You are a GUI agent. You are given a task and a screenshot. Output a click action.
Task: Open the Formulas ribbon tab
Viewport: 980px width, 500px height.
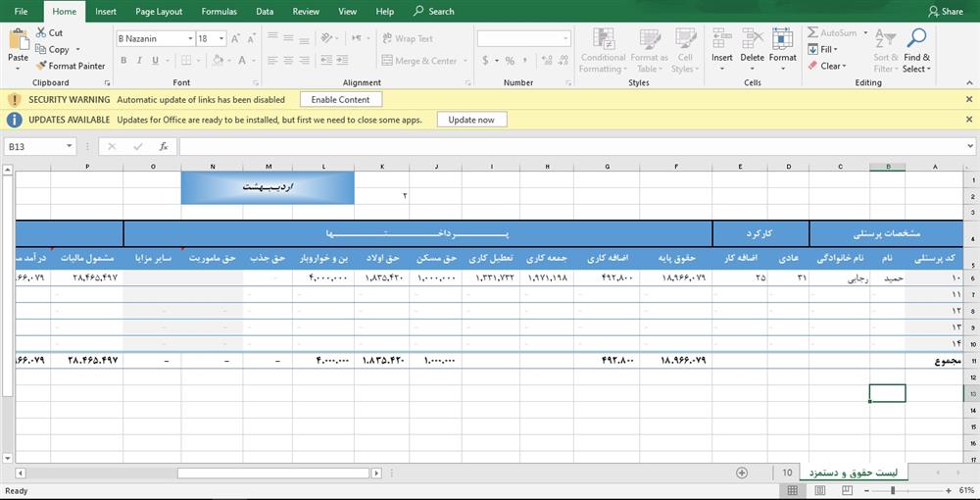click(219, 12)
